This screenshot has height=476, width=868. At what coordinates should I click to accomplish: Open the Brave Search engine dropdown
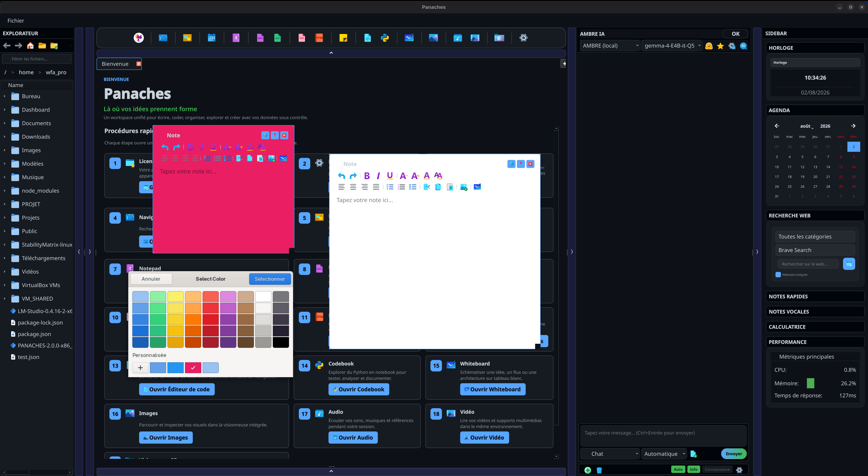pos(815,250)
